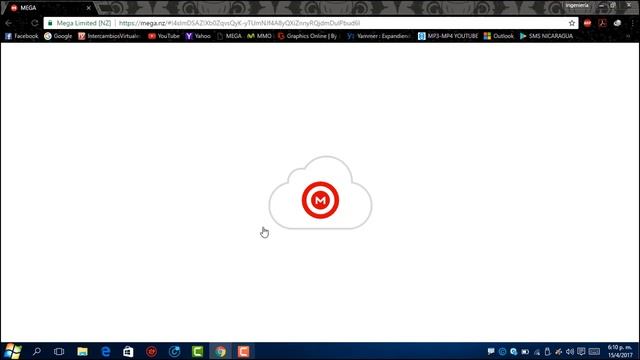This screenshot has height=360, width=640.
Task: Open the Adobe PDF extension icon
Action: (x=602, y=23)
